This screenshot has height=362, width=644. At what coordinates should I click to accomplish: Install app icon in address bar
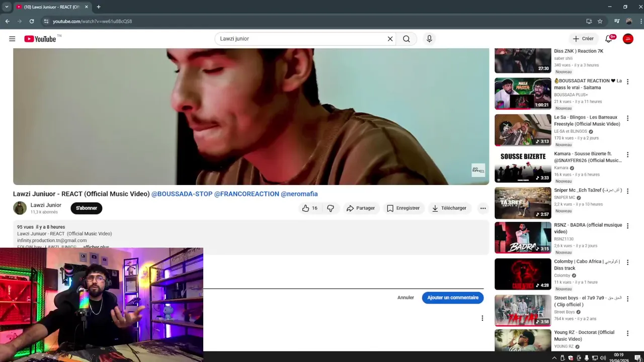[589, 21]
